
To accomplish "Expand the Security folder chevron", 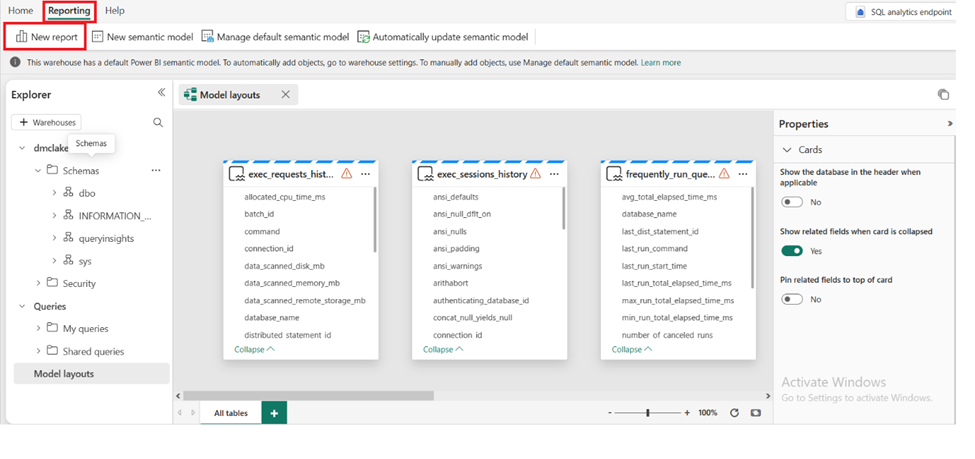I will [38, 283].
